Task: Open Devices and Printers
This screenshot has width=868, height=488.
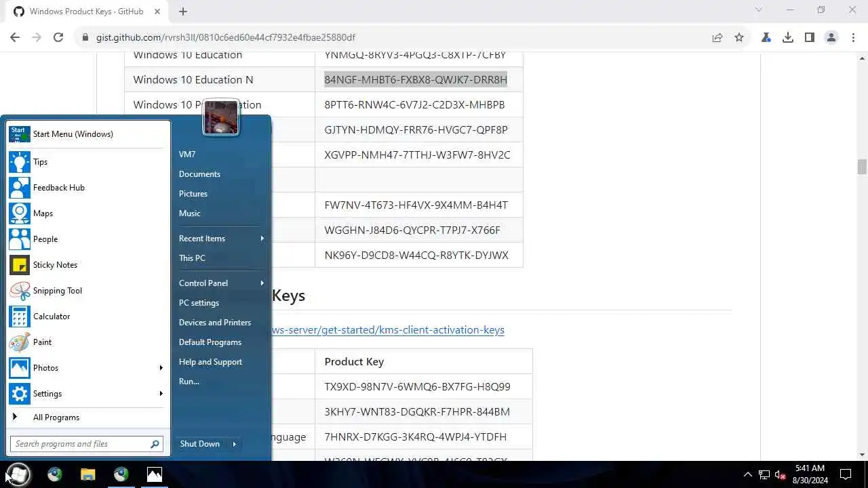Action: [215, 323]
